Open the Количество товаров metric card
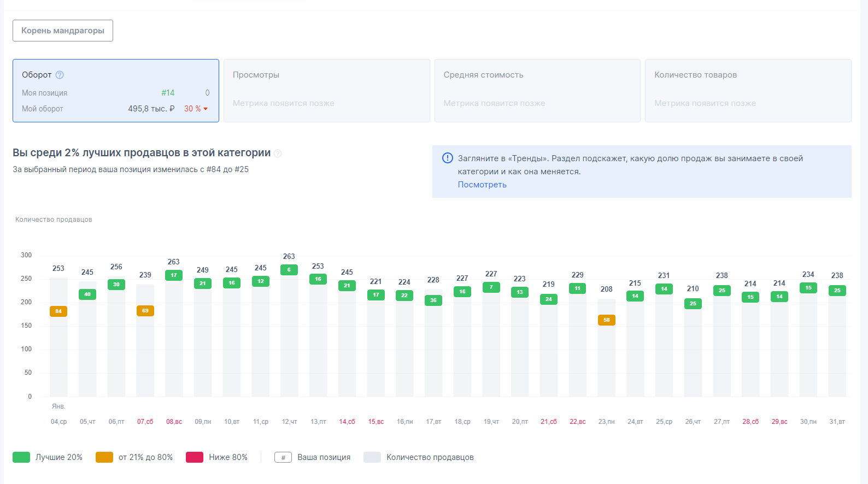The height and width of the screenshot is (484, 868). 748,91
